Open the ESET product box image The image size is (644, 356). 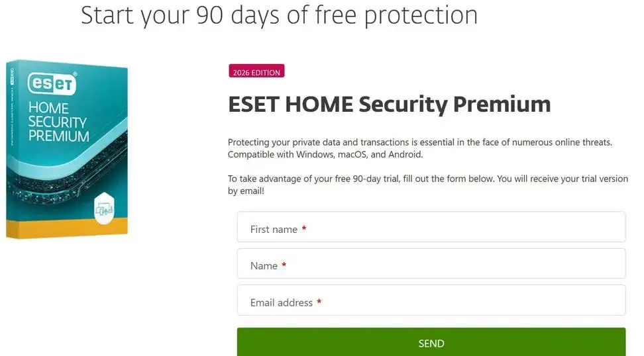tap(67, 150)
